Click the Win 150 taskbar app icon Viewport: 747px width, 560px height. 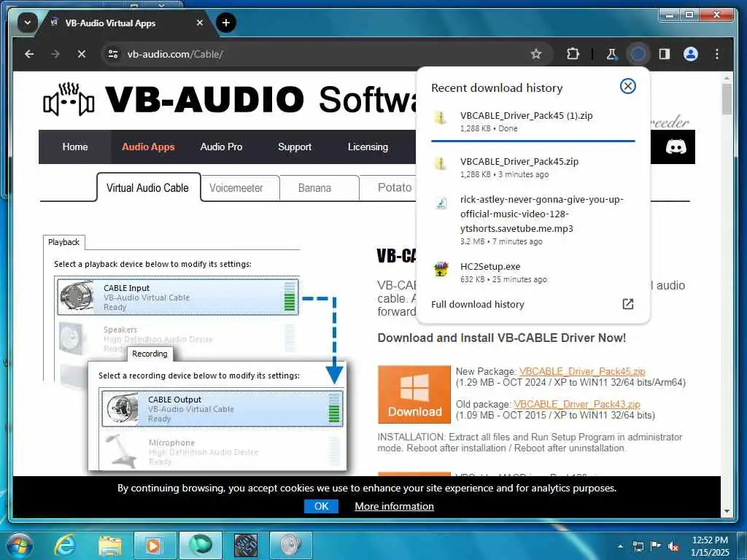point(246,545)
